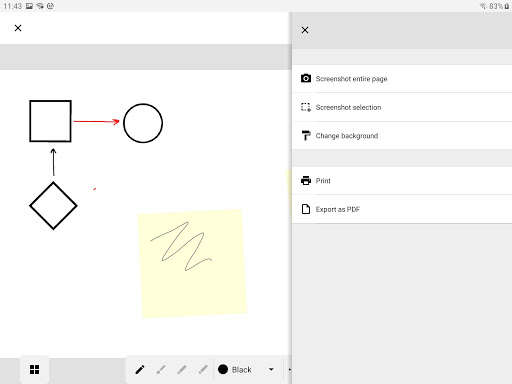
Task: Select the third pen tool
Action: click(x=182, y=369)
